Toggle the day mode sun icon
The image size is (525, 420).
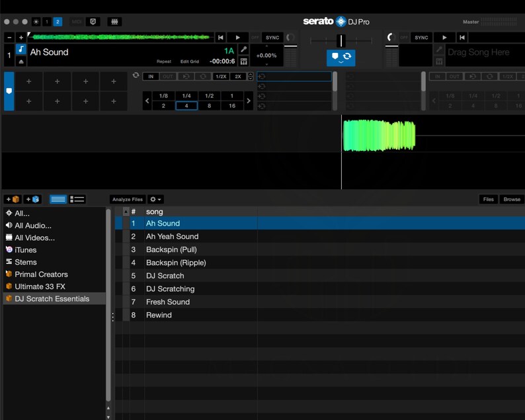point(36,22)
